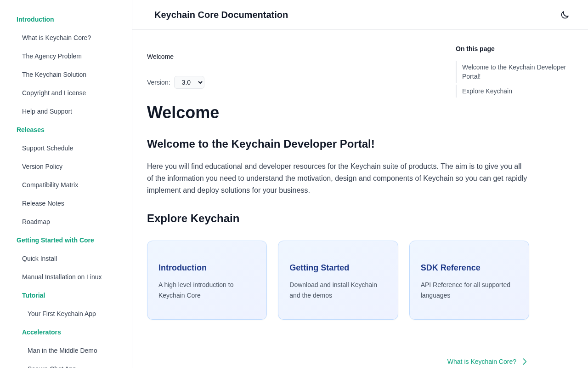Open Release Notes from sidebar
The height and width of the screenshot is (368, 588).
click(43, 203)
